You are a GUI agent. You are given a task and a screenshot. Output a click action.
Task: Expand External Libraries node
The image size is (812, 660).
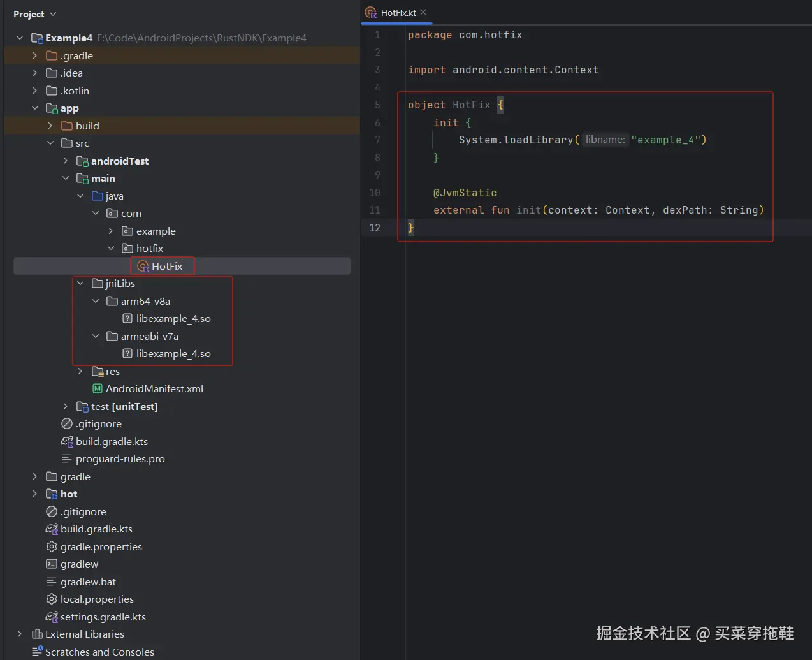click(20, 634)
